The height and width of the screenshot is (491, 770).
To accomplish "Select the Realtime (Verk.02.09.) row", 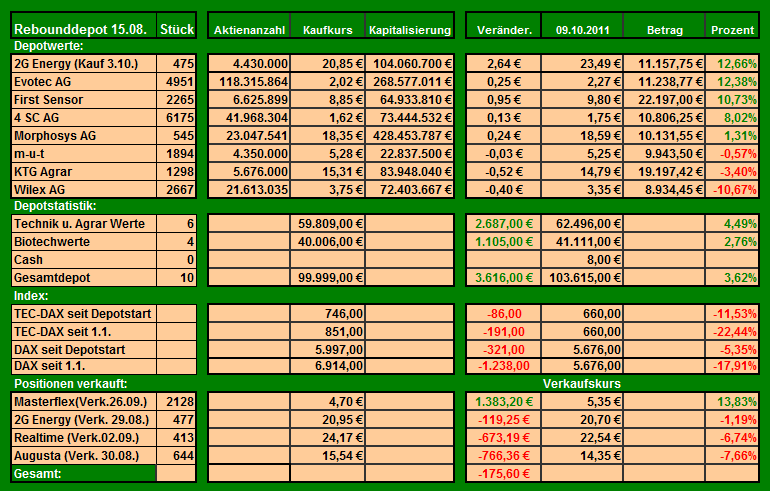I will click(84, 438).
